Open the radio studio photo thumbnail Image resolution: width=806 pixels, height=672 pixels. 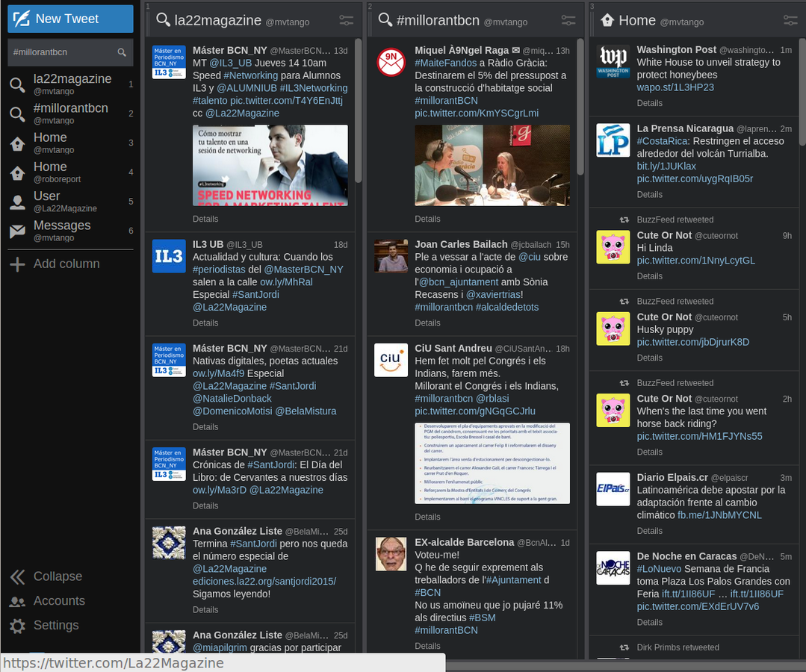[x=492, y=166]
